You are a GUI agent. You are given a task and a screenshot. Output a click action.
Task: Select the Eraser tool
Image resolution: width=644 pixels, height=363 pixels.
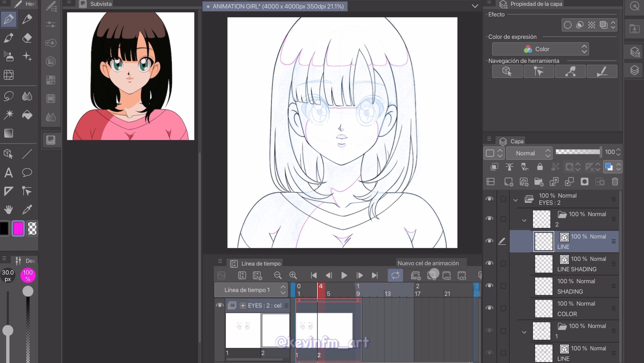pos(27,38)
